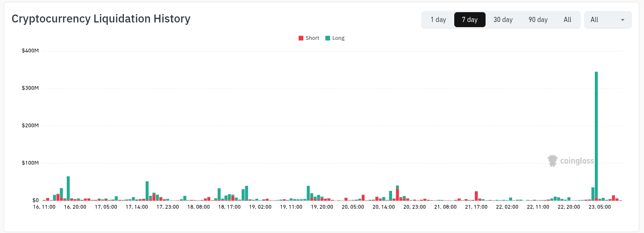Viewport: 644px width, 233px height.
Task: Click the active 7 day tab
Action: point(470,20)
